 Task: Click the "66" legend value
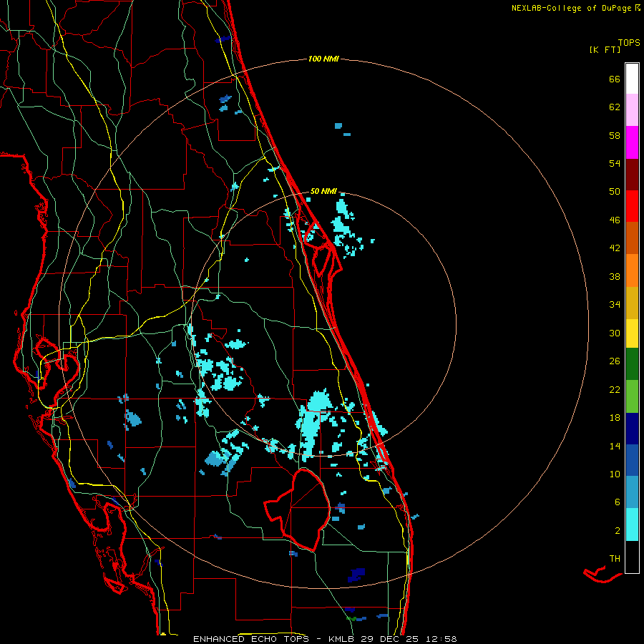click(615, 79)
